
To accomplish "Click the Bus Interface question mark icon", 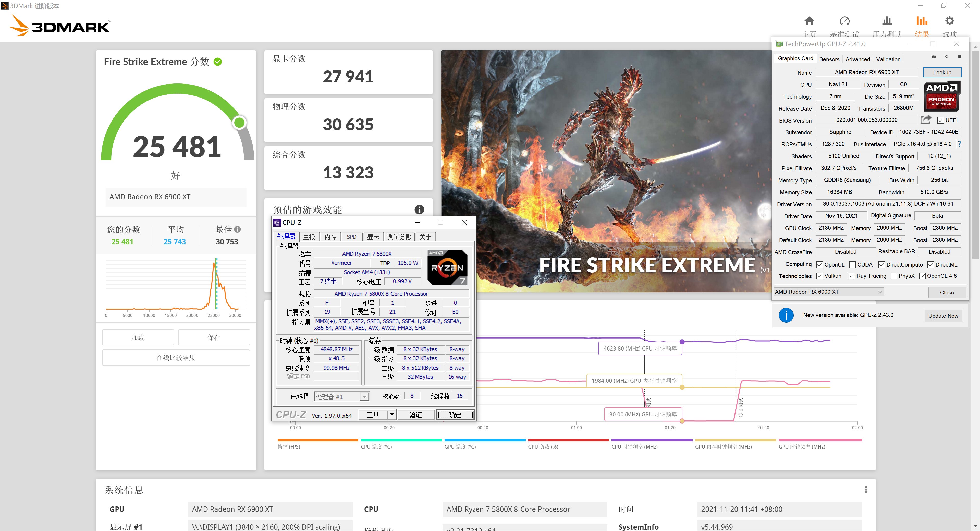I will pos(960,144).
